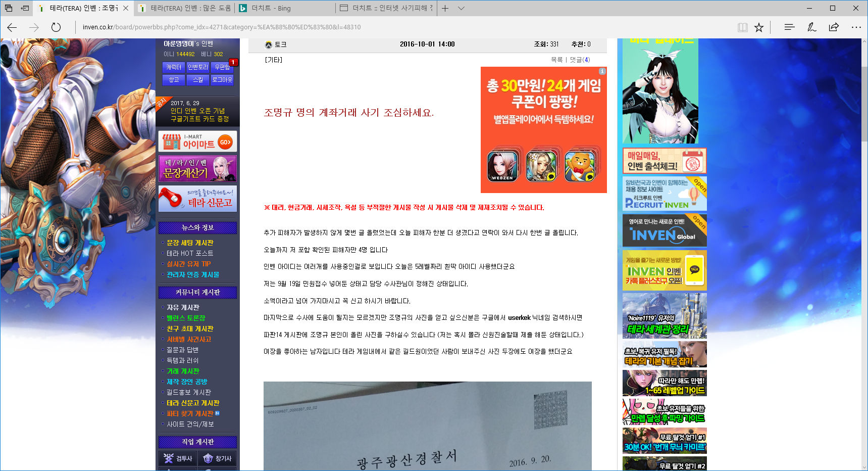The width and height of the screenshot is (868, 471).
Task: Switch to the 더치트 인터넷 사기피해 tab
Action: tap(386, 8)
